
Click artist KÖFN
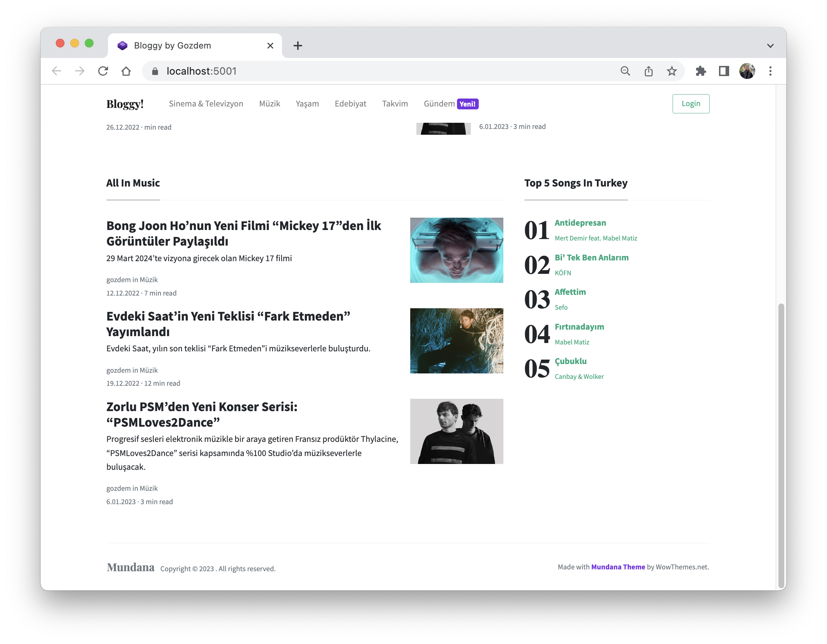[562, 273]
